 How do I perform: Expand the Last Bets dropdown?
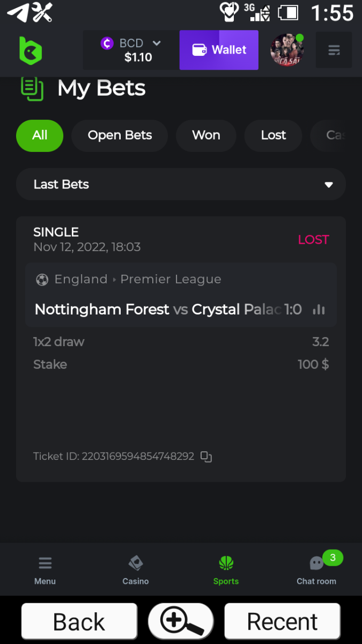[x=181, y=185]
